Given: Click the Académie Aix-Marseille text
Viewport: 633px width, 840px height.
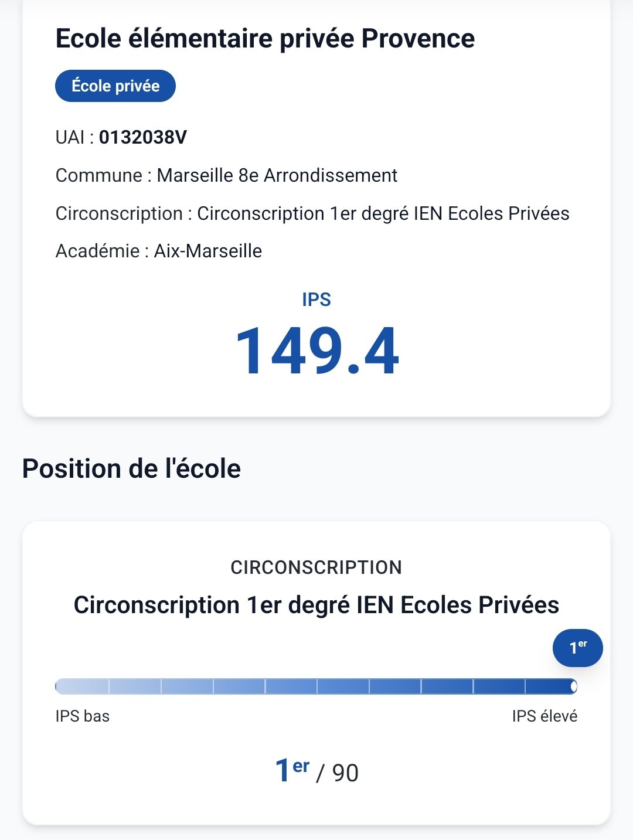Looking at the screenshot, I should tap(159, 251).
